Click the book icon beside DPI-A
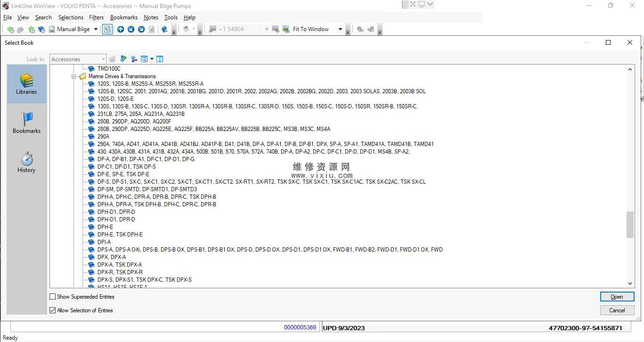The width and height of the screenshot is (644, 342). pyautogui.click(x=91, y=242)
